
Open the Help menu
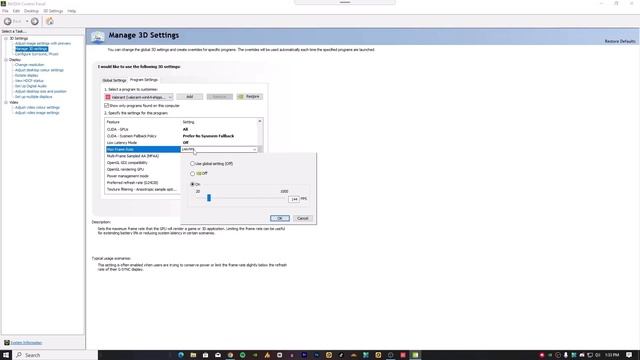click(x=71, y=11)
